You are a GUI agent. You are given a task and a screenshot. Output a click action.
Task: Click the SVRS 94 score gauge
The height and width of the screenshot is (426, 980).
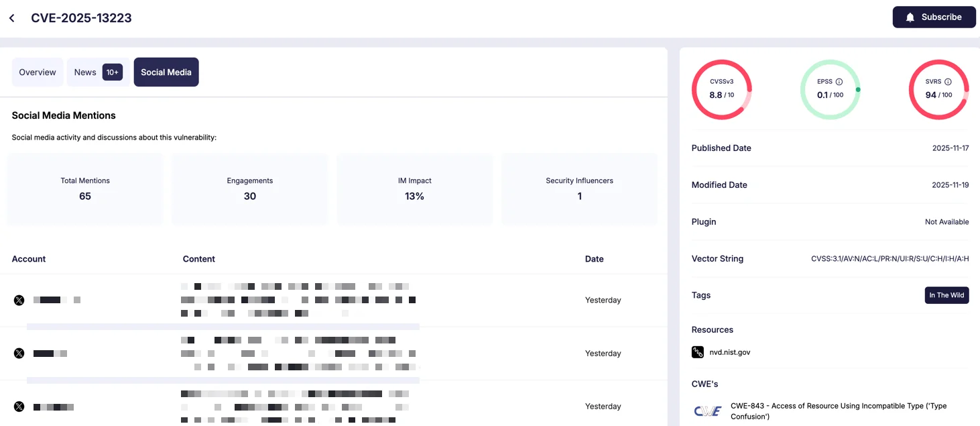[x=938, y=89]
